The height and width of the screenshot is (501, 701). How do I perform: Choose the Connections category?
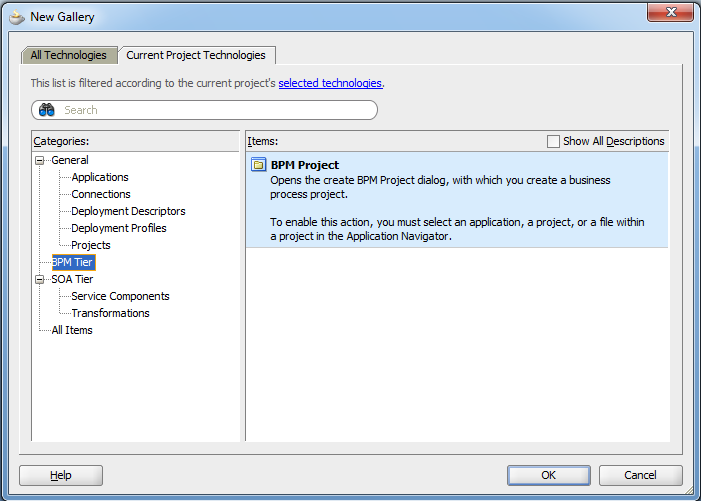pyautogui.click(x=101, y=194)
